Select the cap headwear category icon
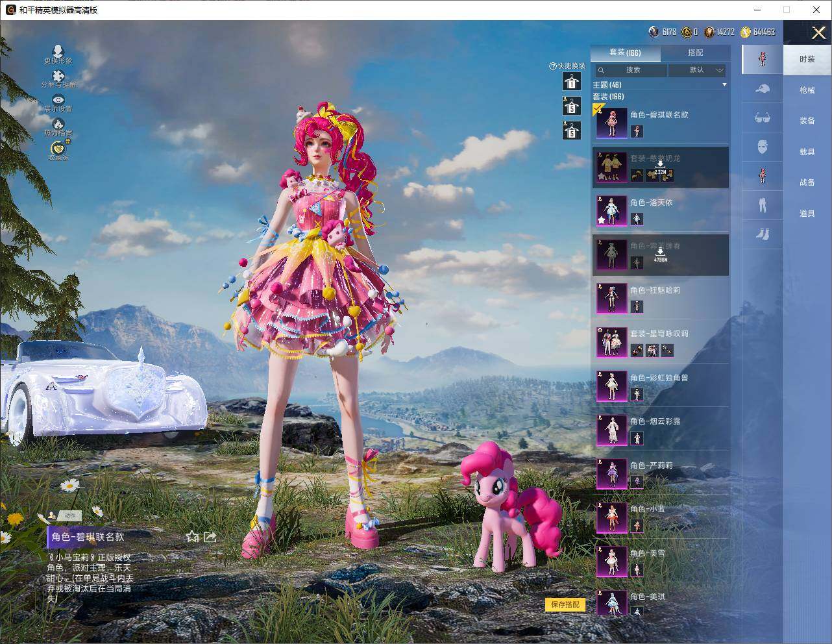The image size is (832, 644). tap(763, 89)
